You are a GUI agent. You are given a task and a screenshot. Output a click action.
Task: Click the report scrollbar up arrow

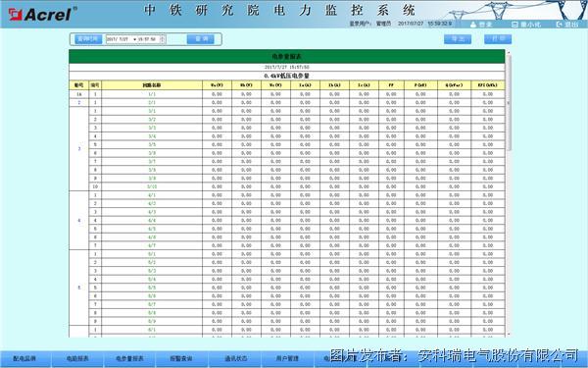tap(509, 52)
